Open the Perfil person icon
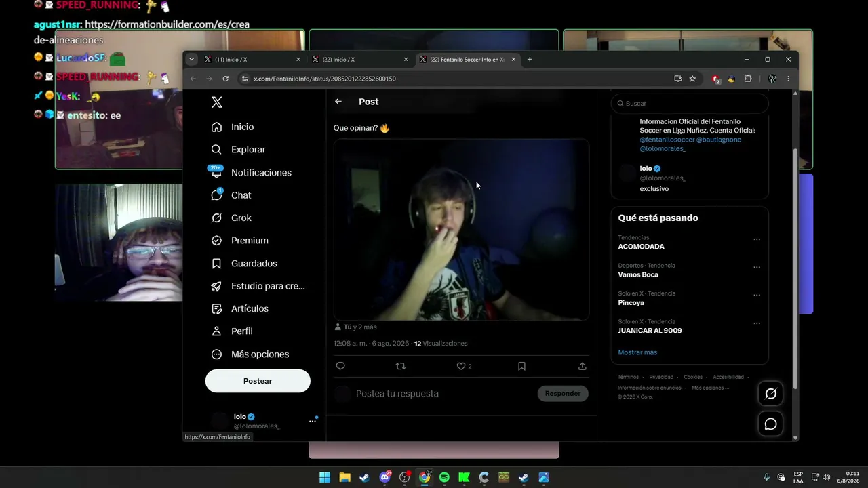The image size is (868, 488). tap(216, 331)
